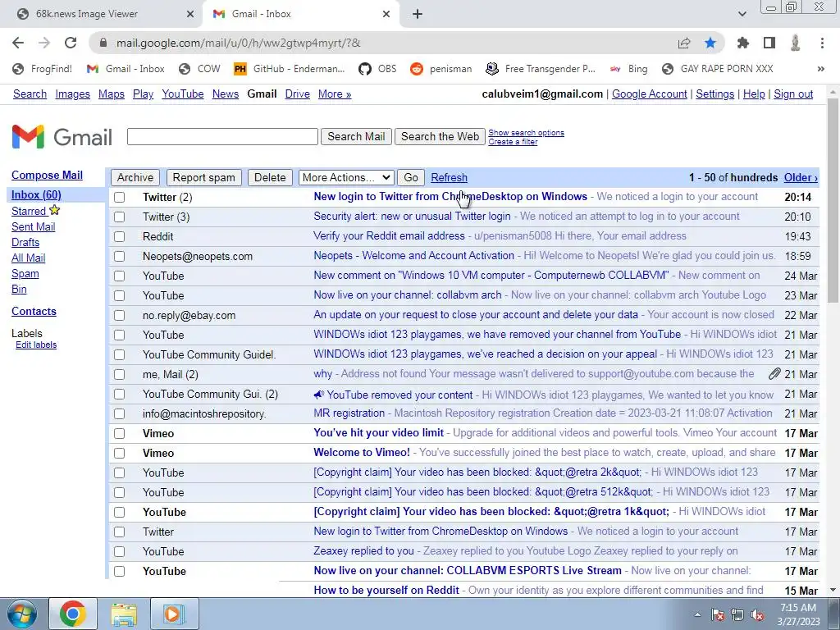Toggle the browser side panel icon
The image size is (840, 630).
click(769, 43)
